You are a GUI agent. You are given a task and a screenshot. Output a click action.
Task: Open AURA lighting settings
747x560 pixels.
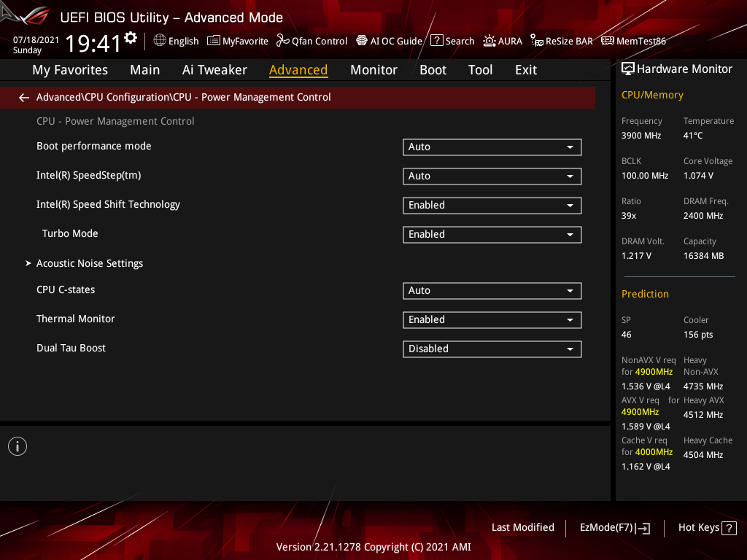[503, 41]
